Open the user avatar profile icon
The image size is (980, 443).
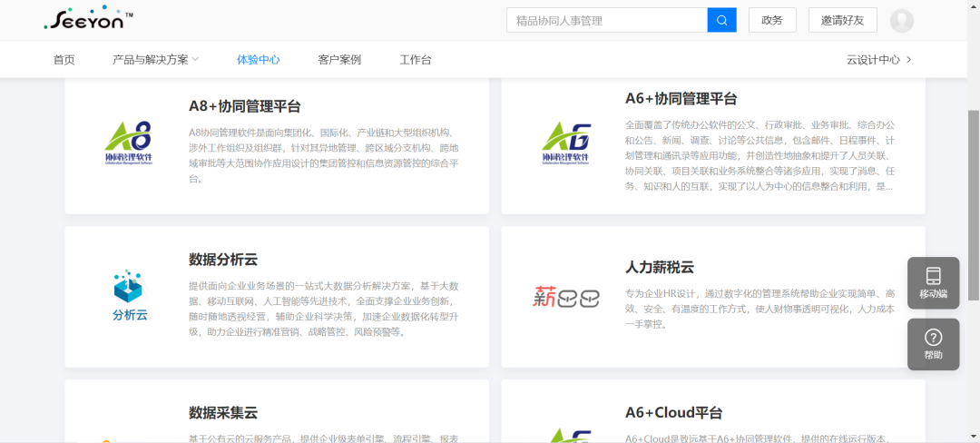coord(901,20)
